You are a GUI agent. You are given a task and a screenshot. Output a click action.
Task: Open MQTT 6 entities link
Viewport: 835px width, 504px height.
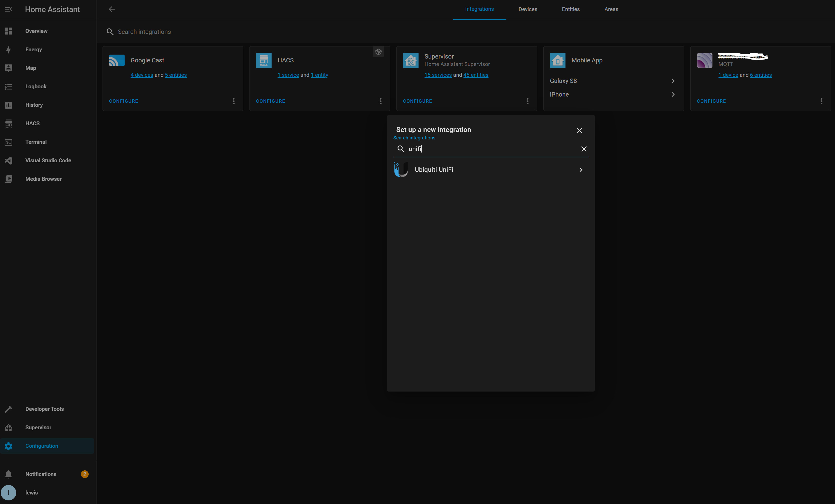761,75
